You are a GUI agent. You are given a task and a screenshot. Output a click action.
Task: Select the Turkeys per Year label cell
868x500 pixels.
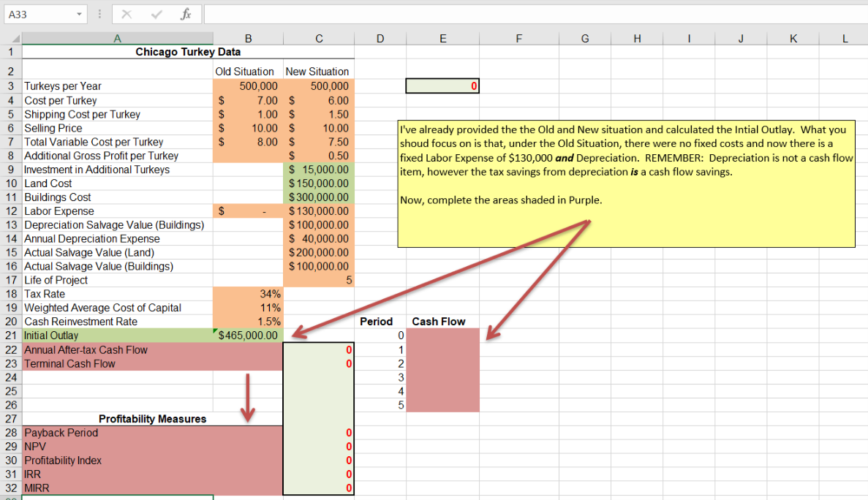(117, 86)
